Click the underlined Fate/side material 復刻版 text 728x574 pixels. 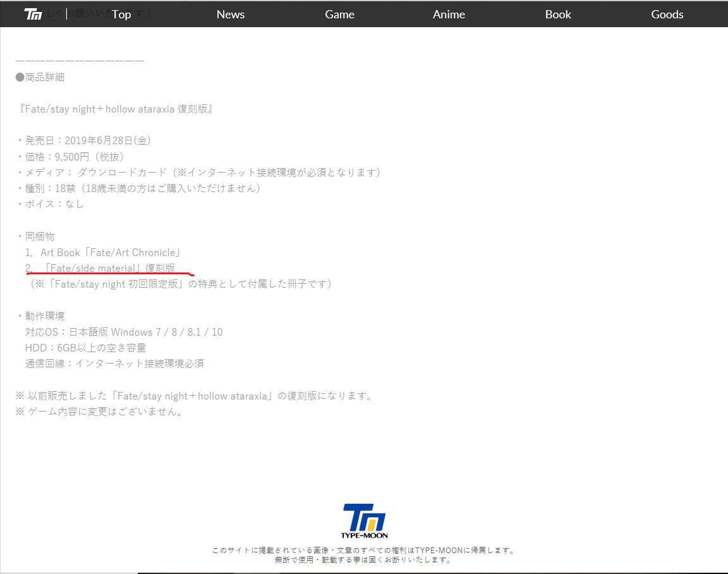(109, 268)
